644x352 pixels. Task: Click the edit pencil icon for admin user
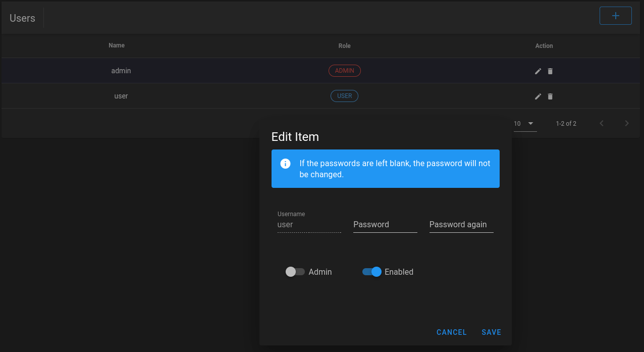[538, 71]
